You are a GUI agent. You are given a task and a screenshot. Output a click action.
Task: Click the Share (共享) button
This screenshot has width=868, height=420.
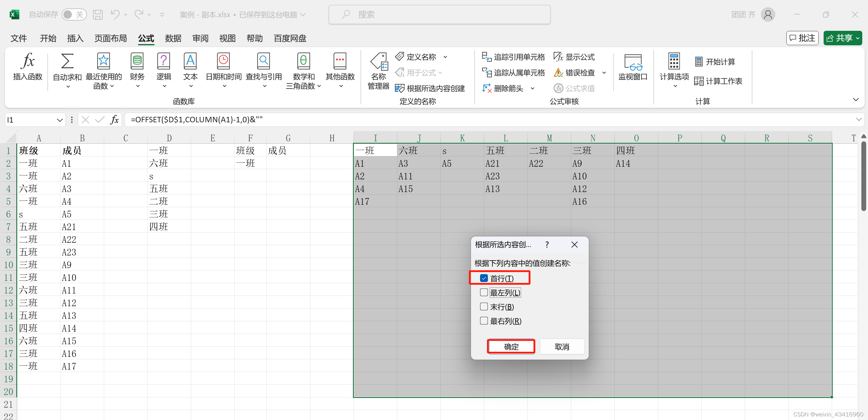pos(843,38)
